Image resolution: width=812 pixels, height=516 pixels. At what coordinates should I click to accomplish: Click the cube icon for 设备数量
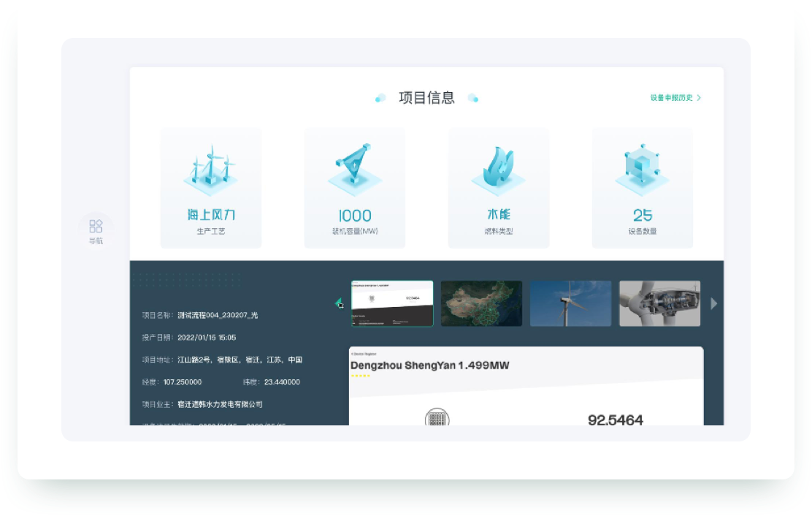[x=642, y=167]
